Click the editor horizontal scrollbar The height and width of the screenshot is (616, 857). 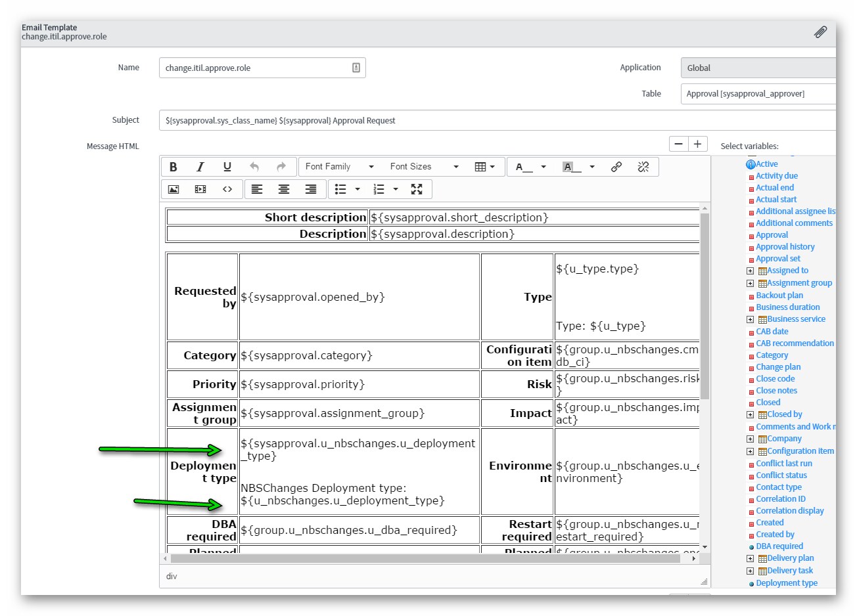425,558
